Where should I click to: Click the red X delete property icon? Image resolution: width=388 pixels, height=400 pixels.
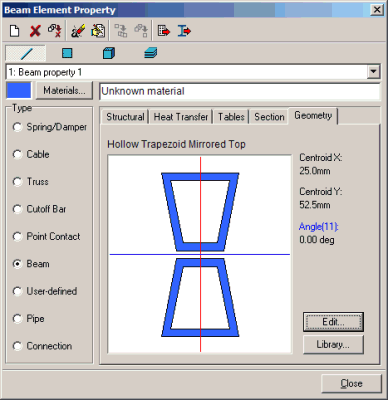click(x=35, y=31)
